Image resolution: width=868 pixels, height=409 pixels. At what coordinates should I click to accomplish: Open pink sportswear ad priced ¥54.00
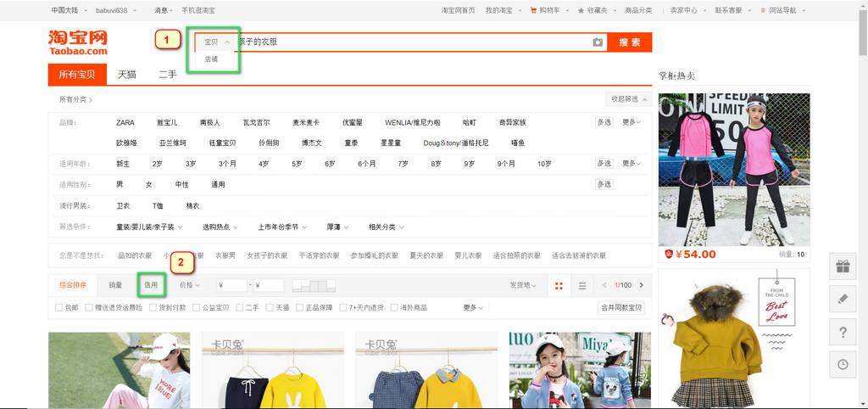point(734,169)
